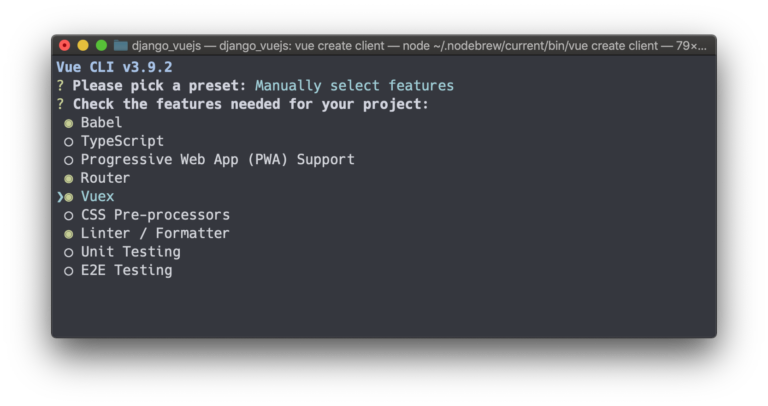This screenshot has height=406, width=768.
Task: Toggle the selected Vuex checkbox
Action: point(69,197)
